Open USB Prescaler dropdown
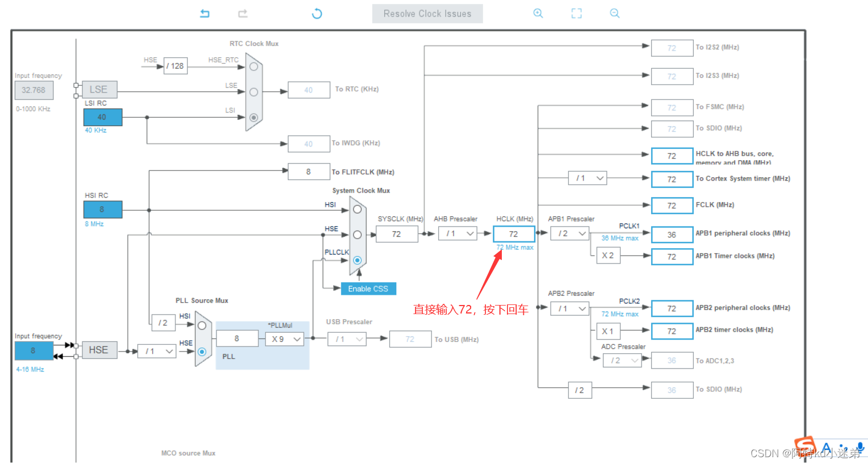Image resolution: width=868 pixels, height=464 pixels. click(347, 339)
